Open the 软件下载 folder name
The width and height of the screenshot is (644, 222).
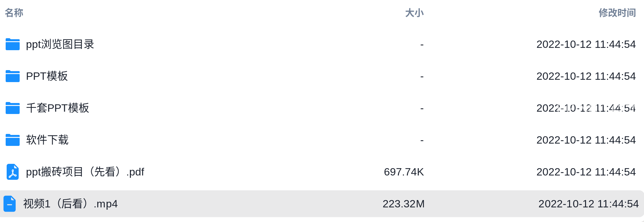pyautogui.click(x=47, y=140)
